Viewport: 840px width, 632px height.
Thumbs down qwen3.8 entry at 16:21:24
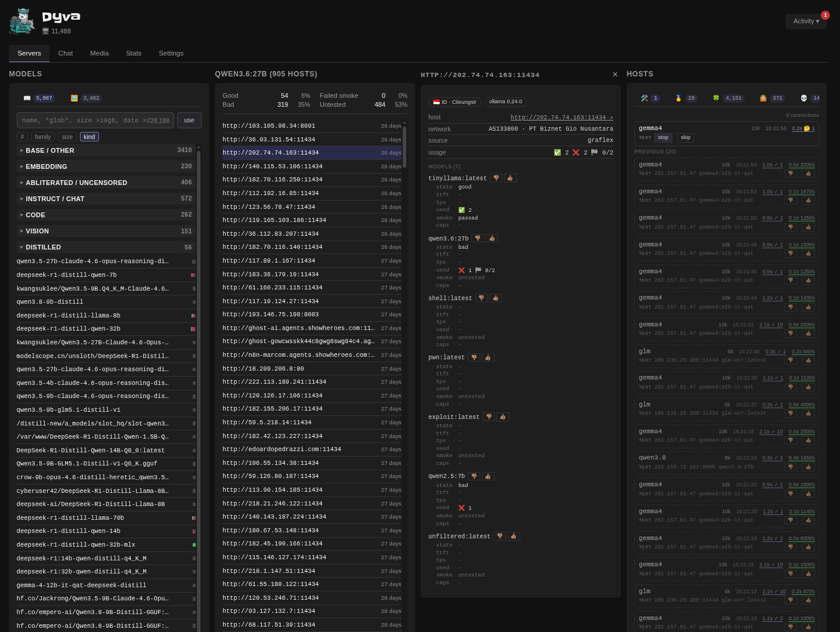coord(791,467)
